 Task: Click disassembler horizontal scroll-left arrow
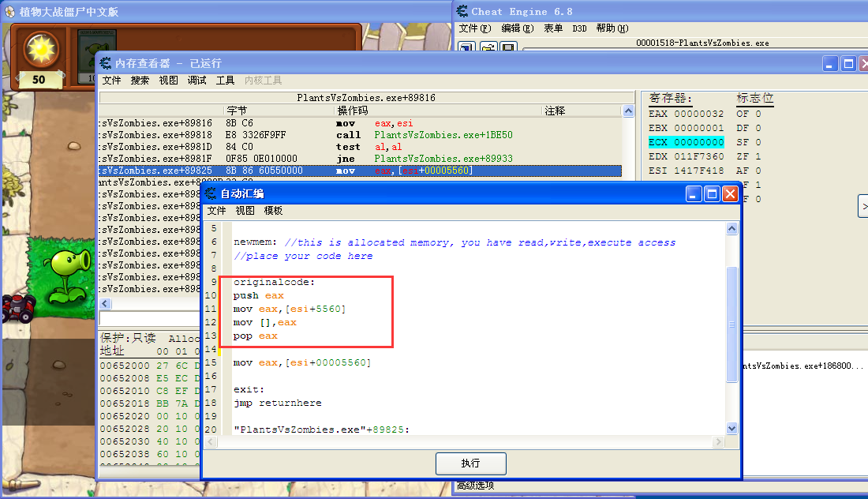tap(105, 303)
